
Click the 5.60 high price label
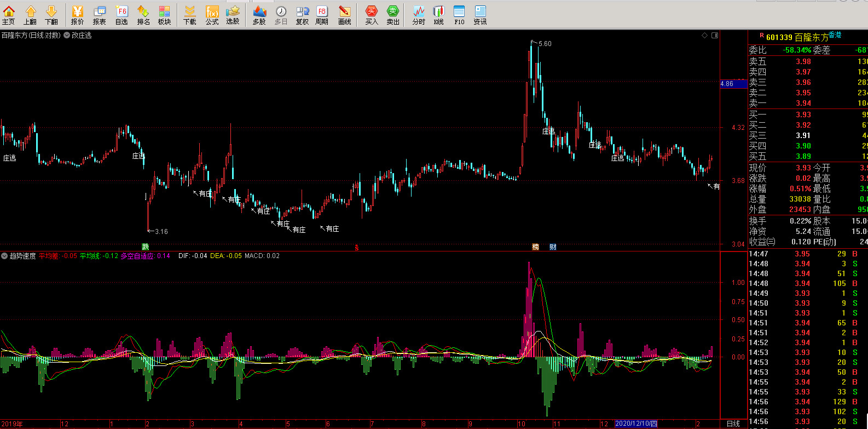point(545,44)
